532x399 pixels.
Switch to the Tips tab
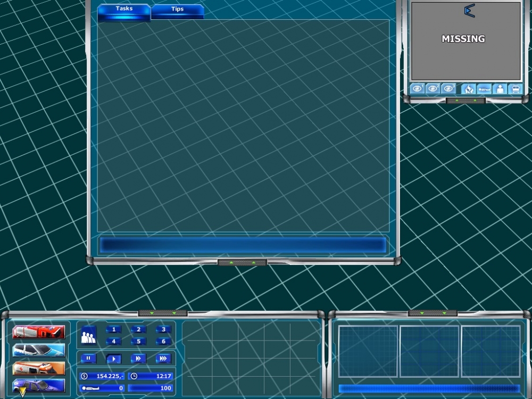(177, 10)
